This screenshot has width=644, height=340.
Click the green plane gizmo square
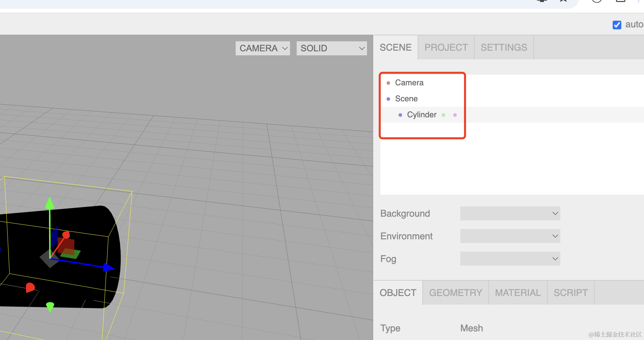[71, 254]
